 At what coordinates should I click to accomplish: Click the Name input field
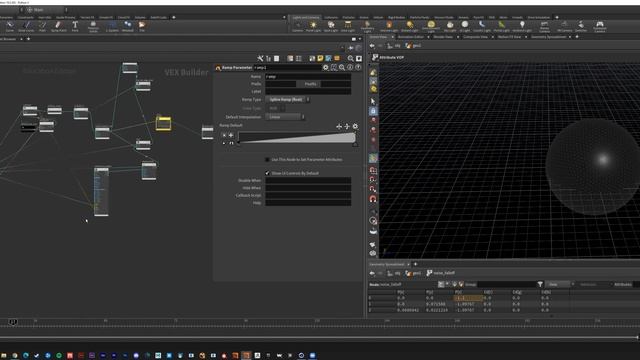click(308, 77)
